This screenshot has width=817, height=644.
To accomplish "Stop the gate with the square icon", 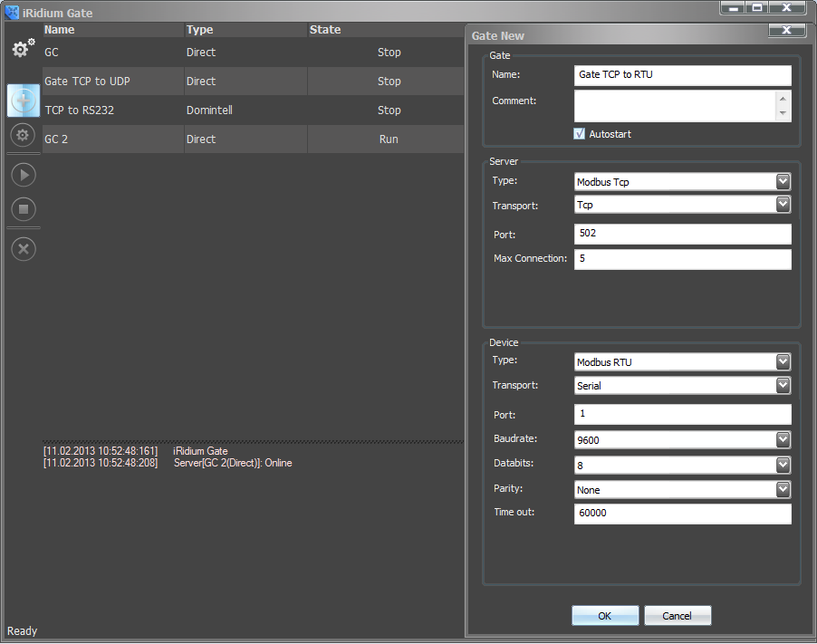I will (x=23, y=209).
